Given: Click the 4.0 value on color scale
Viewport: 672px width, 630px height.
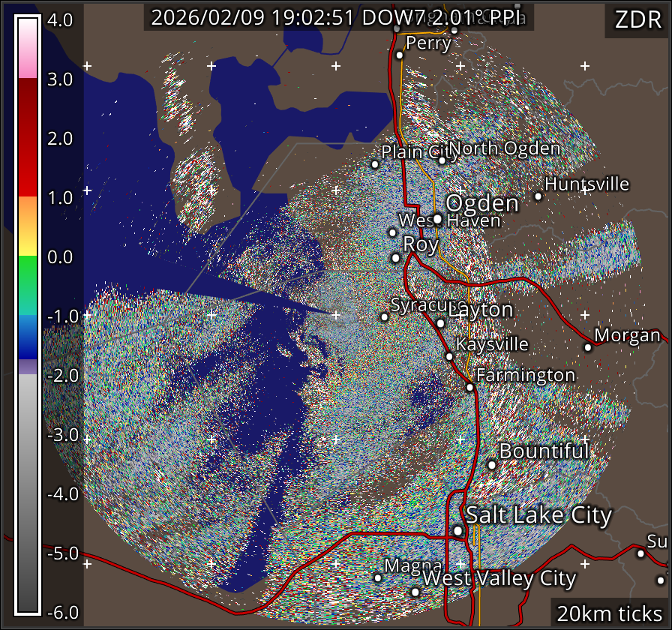Looking at the screenshot, I should 61,21.
